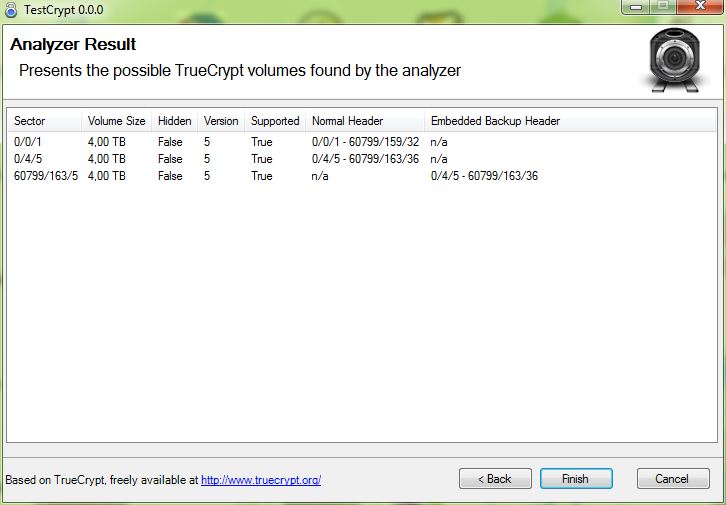Image resolution: width=726 pixels, height=505 pixels.
Task: Click the camera lens logo image
Action: click(x=674, y=60)
